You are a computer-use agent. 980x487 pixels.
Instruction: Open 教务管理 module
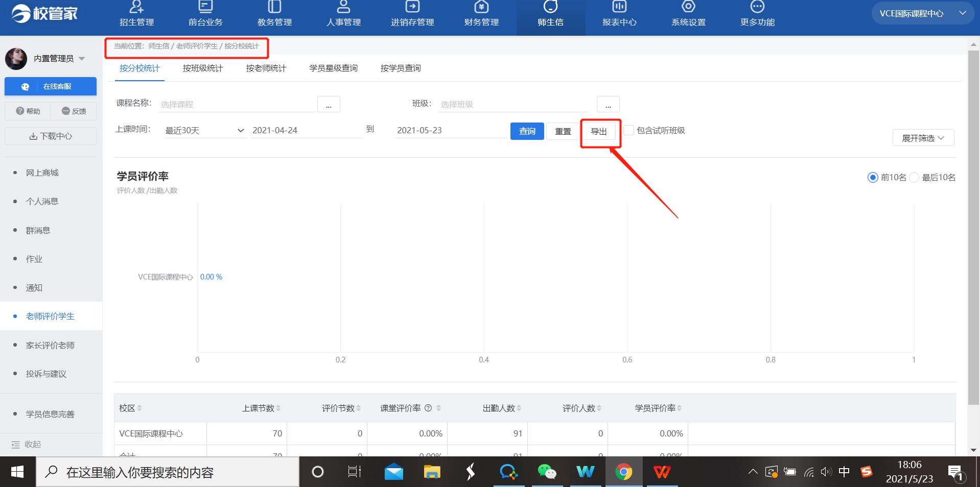coord(274,14)
